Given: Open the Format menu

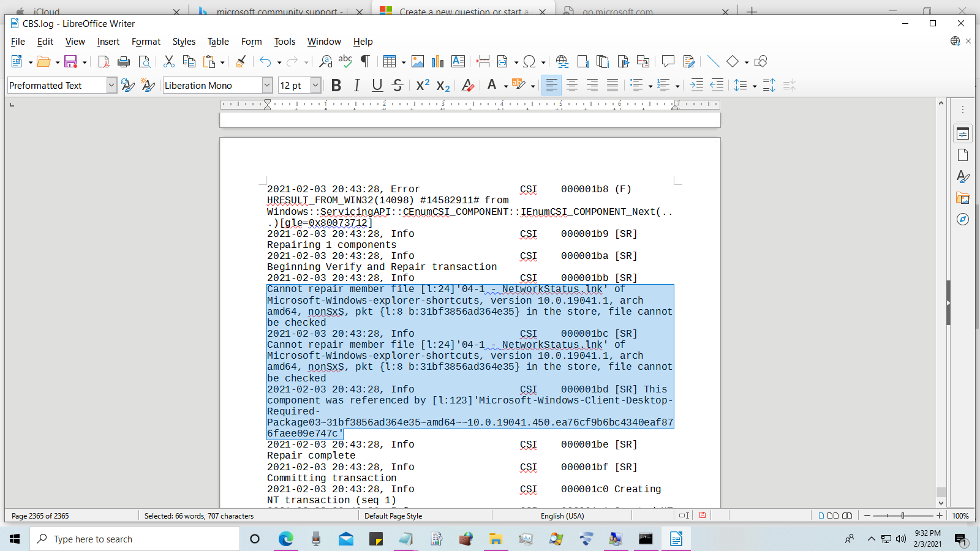Looking at the screenshot, I should (x=146, y=42).
